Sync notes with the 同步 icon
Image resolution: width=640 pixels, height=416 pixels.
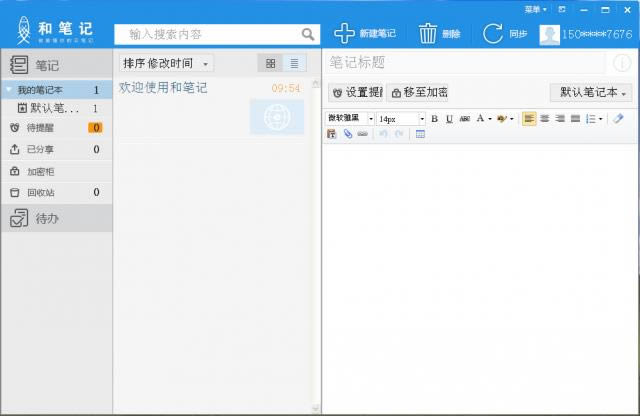[x=493, y=33]
